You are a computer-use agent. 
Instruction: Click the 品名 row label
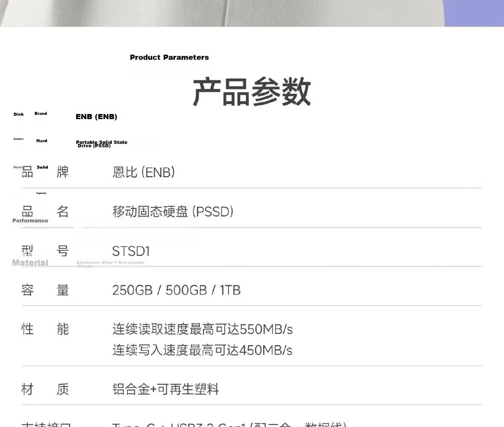(x=45, y=211)
